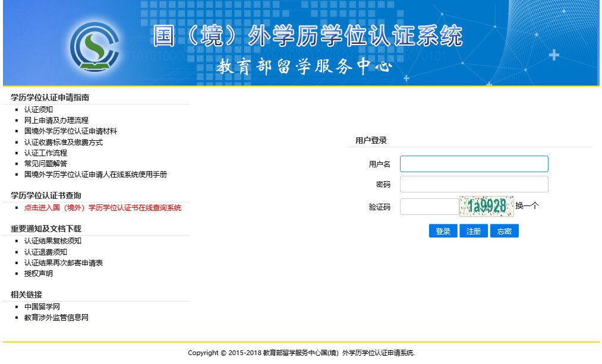
Task: Open the 认证须知 link
Action: coord(39,110)
